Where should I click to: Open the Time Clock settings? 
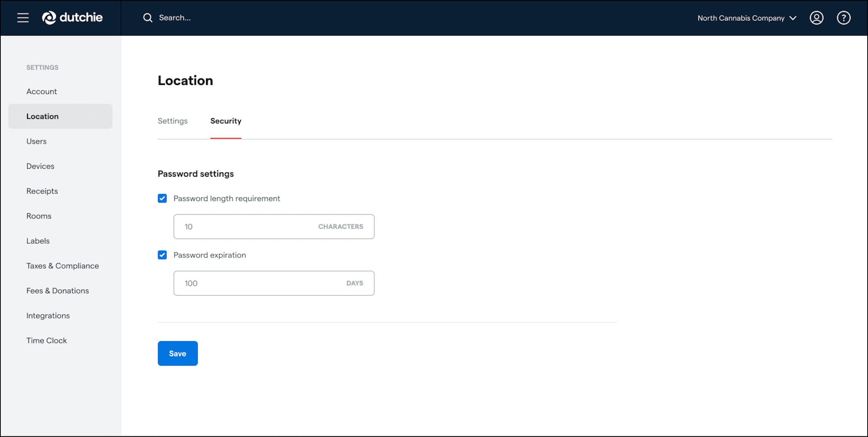(x=46, y=340)
